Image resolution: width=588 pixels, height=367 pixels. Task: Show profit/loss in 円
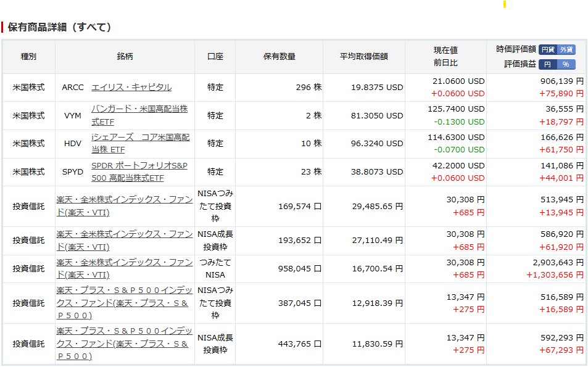(x=548, y=65)
